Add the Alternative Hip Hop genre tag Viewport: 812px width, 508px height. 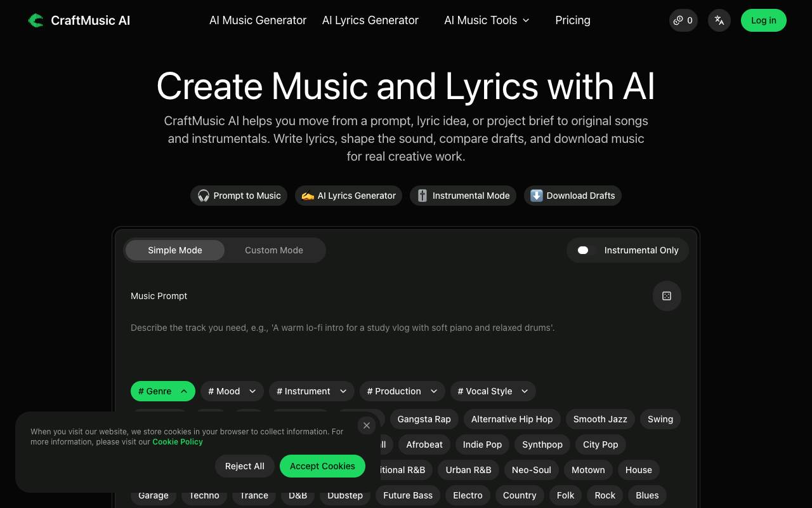512,419
